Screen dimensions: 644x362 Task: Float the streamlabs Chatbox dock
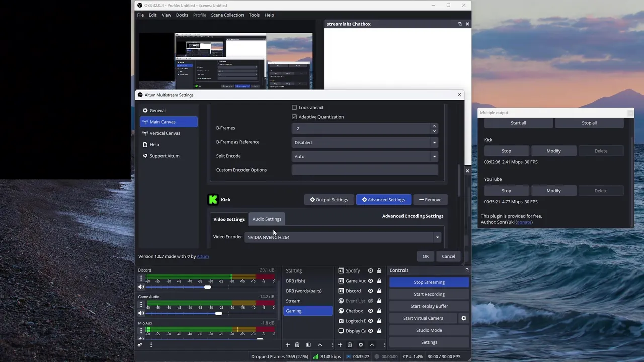click(x=460, y=24)
